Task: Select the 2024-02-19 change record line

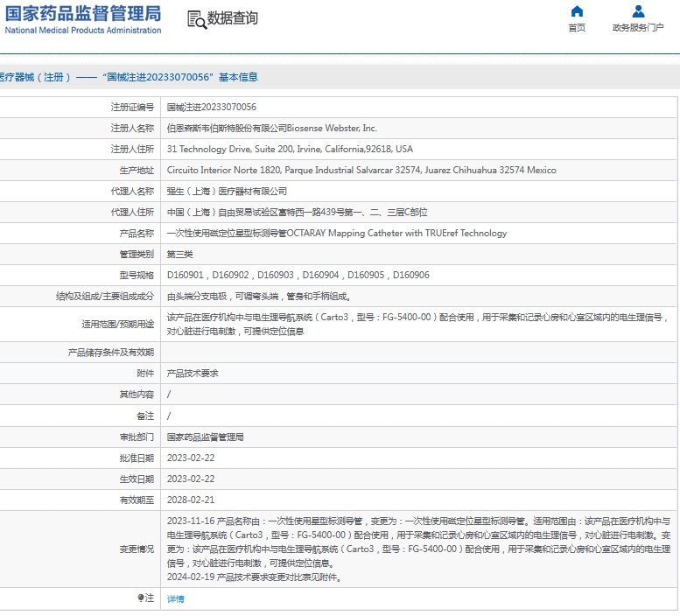Action: [254, 577]
